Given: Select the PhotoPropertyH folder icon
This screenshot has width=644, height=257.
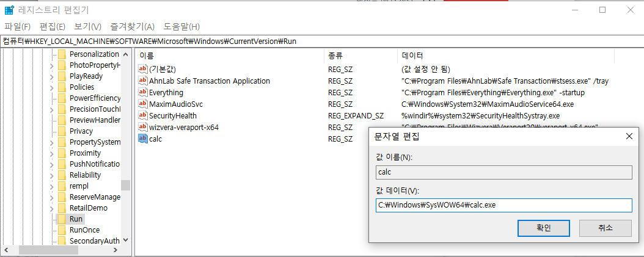Looking at the screenshot, I should pos(62,65).
